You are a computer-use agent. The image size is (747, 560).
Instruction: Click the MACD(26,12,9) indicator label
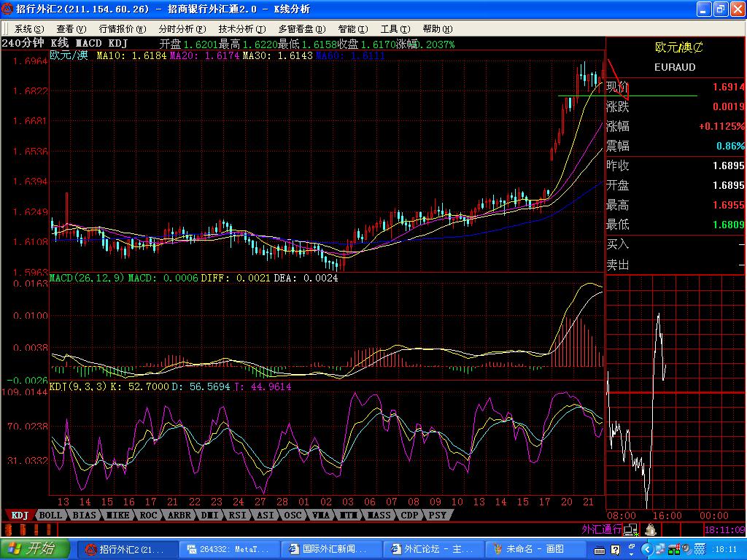(x=88, y=278)
